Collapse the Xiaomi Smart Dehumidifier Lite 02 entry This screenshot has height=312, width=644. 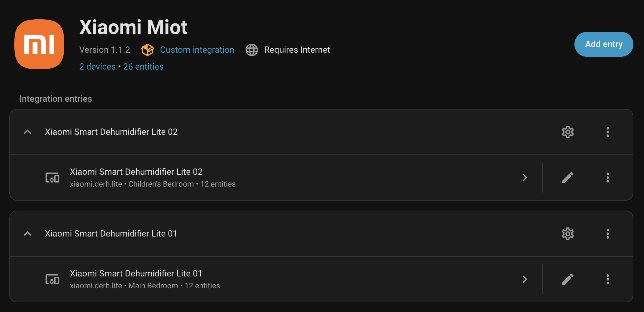[x=27, y=132]
